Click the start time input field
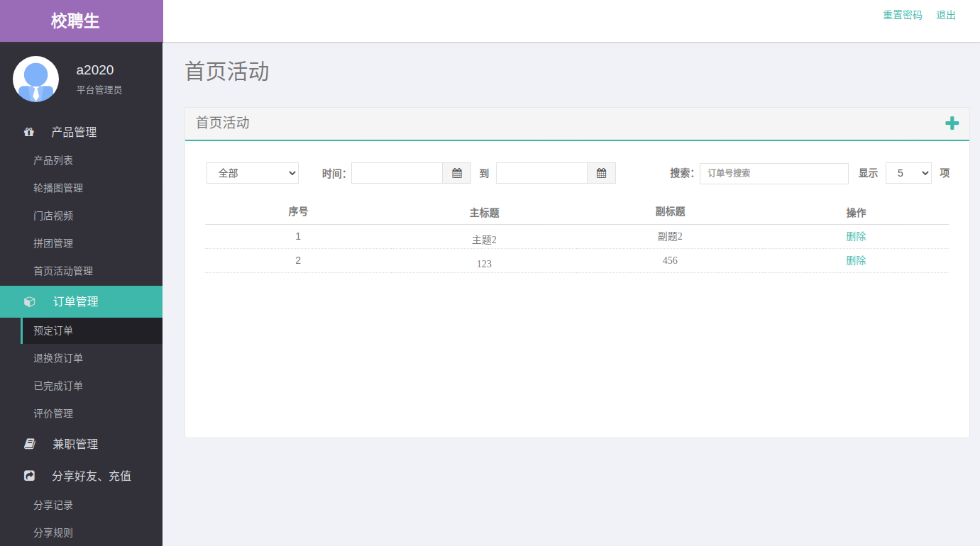 [397, 173]
